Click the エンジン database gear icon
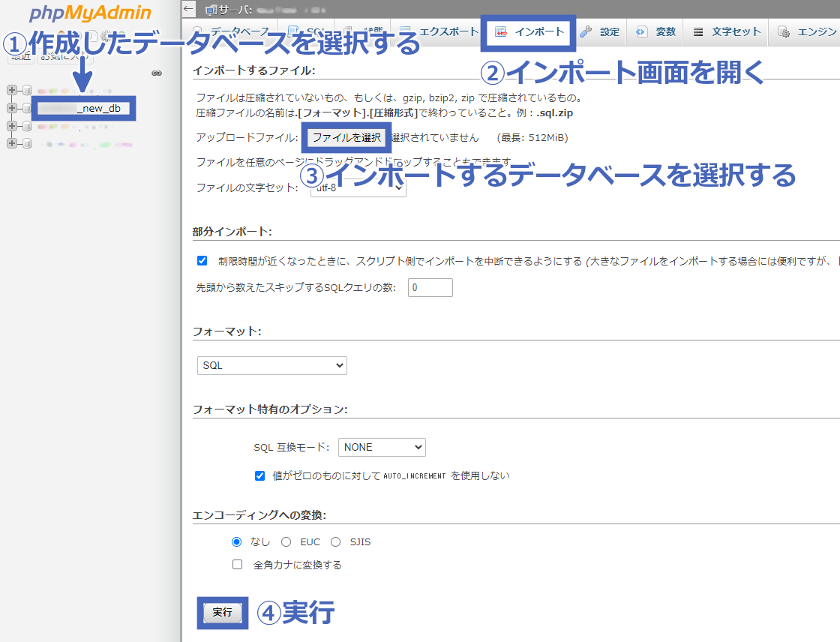The width and height of the screenshot is (840, 642). click(x=784, y=32)
